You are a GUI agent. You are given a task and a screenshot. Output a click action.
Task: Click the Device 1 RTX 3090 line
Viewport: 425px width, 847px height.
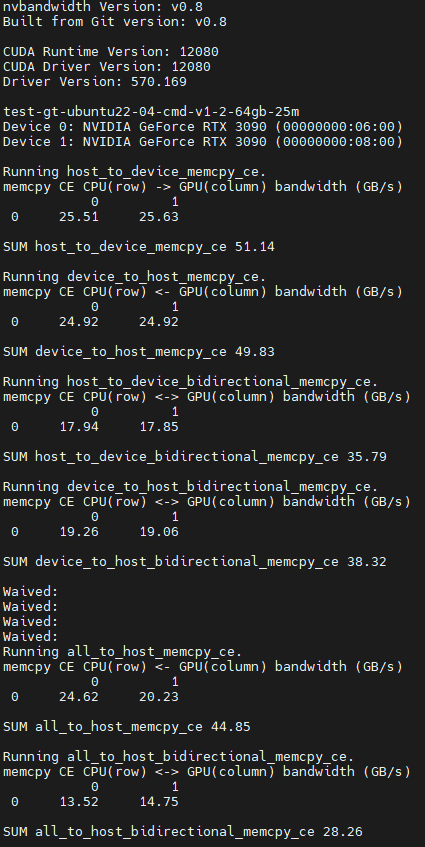tap(203, 142)
